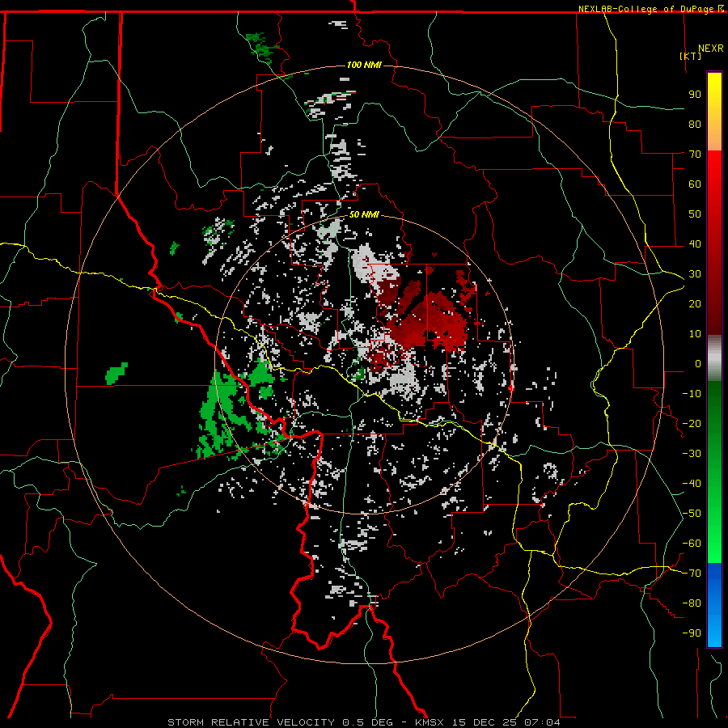Click the 50 NMI range ring label
This screenshot has width=728, height=728.
tap(364, 214)
